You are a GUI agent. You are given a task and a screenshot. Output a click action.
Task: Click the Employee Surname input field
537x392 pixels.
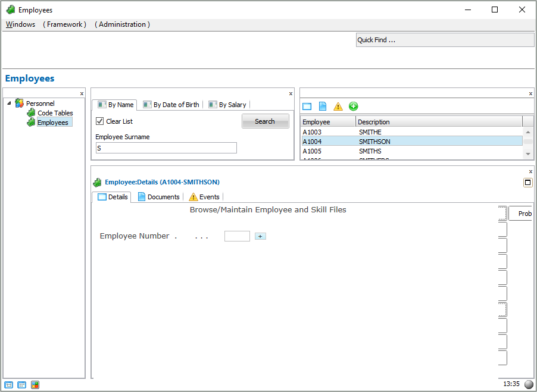[x=166, y=148]
